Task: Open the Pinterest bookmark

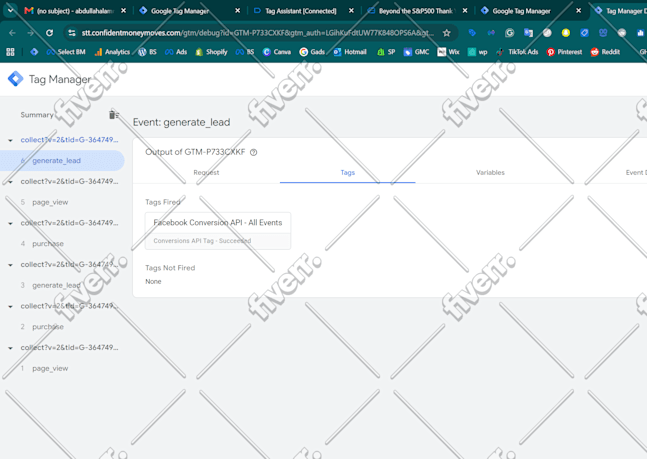Action: click(564, 52)
